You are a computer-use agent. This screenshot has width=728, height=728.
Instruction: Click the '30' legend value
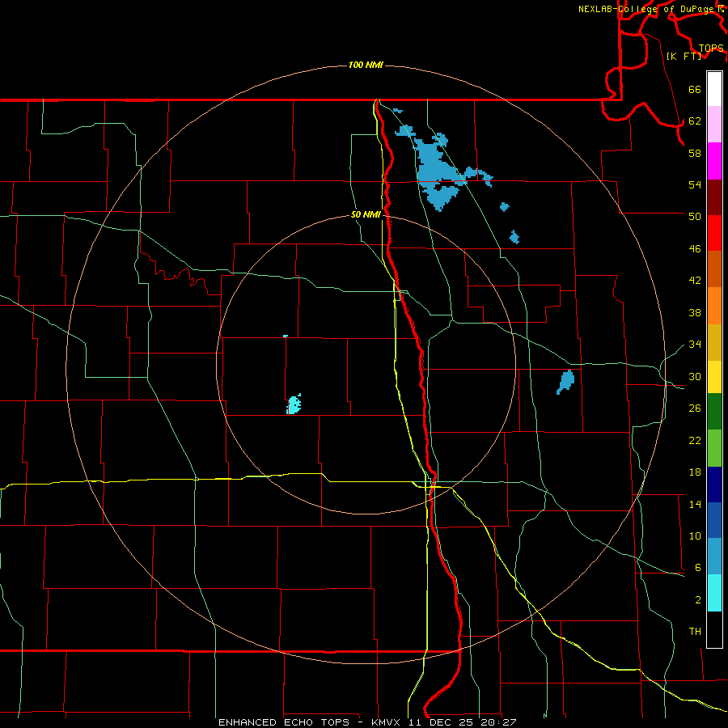(695, 376)
